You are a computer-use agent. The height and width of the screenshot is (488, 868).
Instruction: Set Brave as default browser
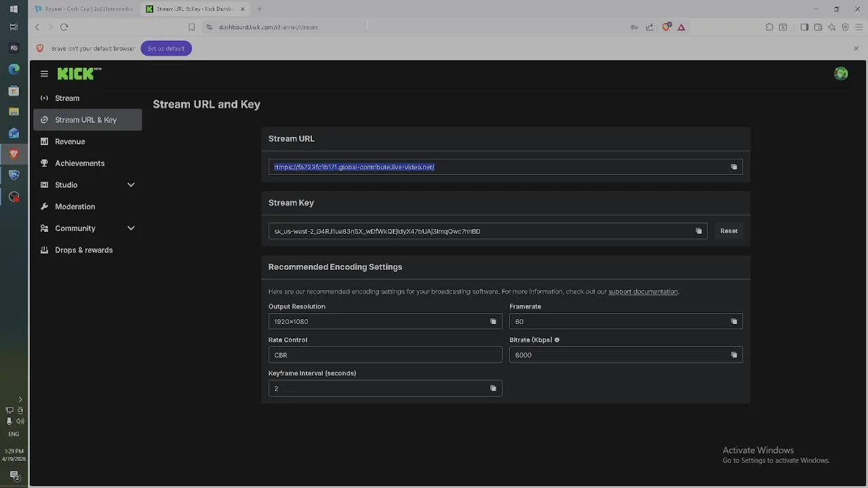(166, 49)
